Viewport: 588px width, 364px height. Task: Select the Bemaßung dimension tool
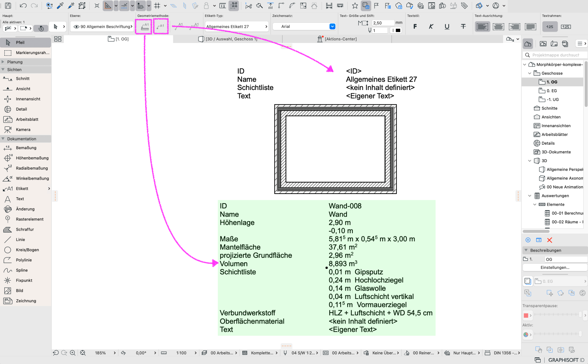(x=26, y=148)
